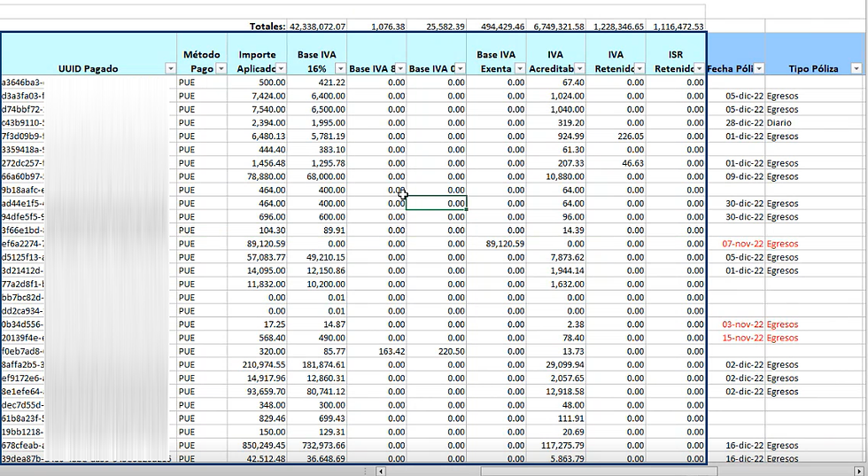Select the Importe cell 14,917.96
Image resolution: width=868 pixels, height=476 pixels.
click(258, 378)
